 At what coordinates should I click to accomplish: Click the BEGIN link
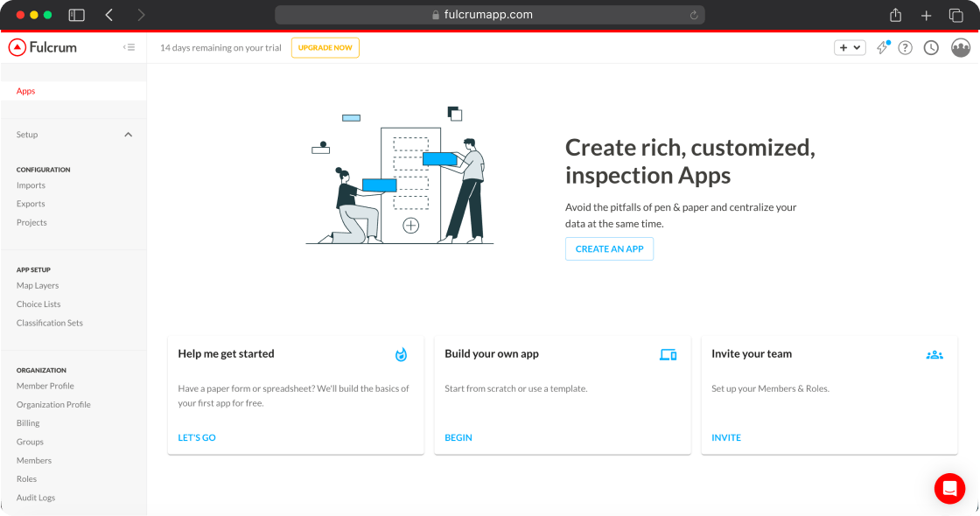click(458, 438)
